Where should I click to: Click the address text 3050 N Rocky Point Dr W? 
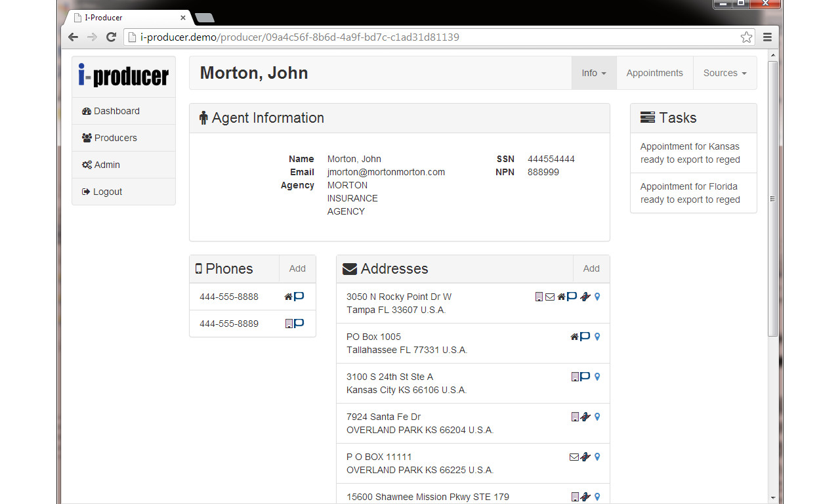[x=399, y=297]
